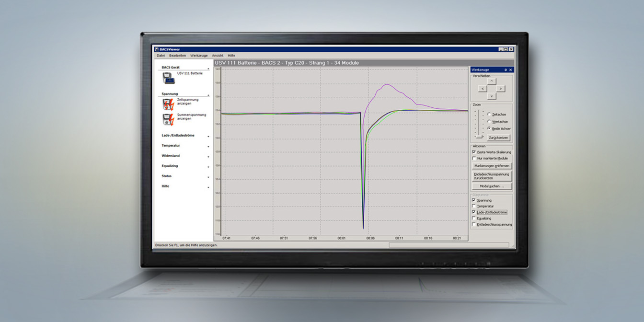
Task: Click the Summenspannung anzeigen icon
Action: coord(168,119)
